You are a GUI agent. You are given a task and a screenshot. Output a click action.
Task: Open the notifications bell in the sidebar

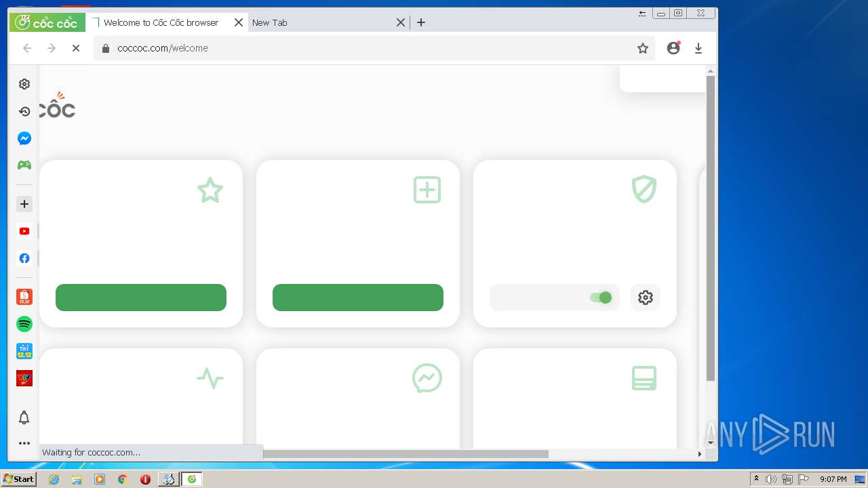(24, 418)
